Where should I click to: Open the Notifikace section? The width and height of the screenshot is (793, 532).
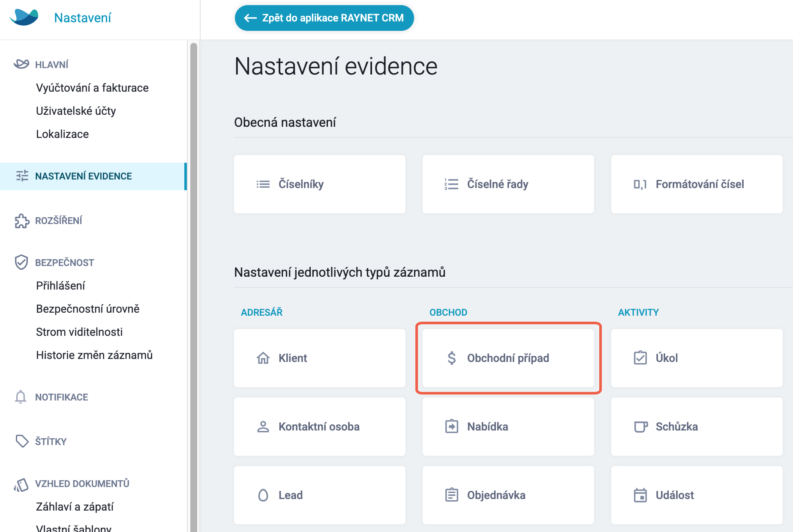tap(62, 397)
